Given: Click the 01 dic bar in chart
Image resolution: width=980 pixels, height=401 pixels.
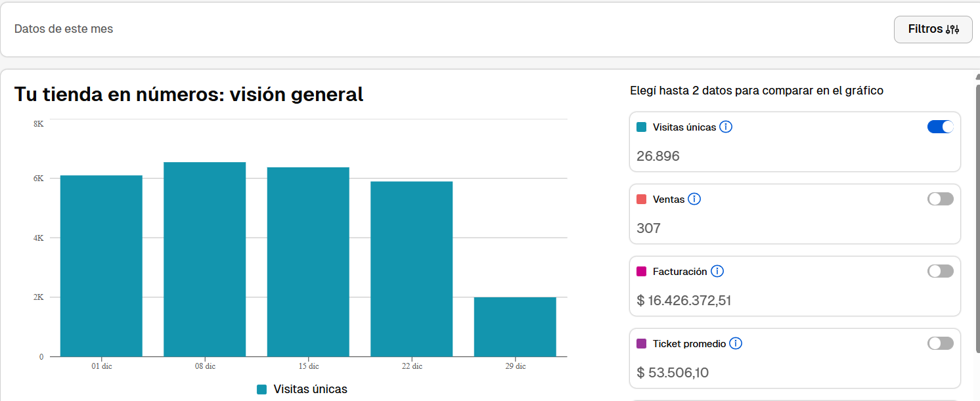Looking at the screenshot, I should click(101, 266).
